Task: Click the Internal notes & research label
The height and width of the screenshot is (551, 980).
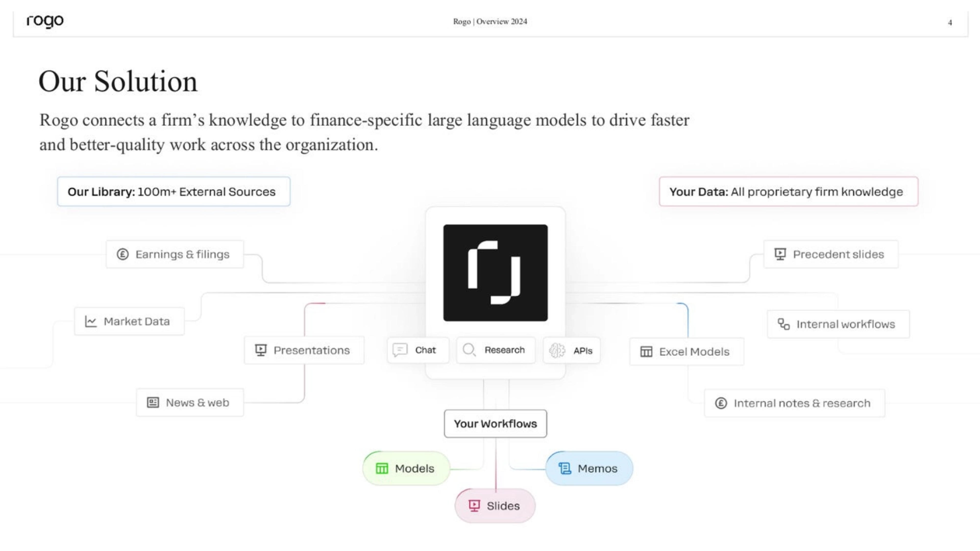Action: (x=802, y=403)
